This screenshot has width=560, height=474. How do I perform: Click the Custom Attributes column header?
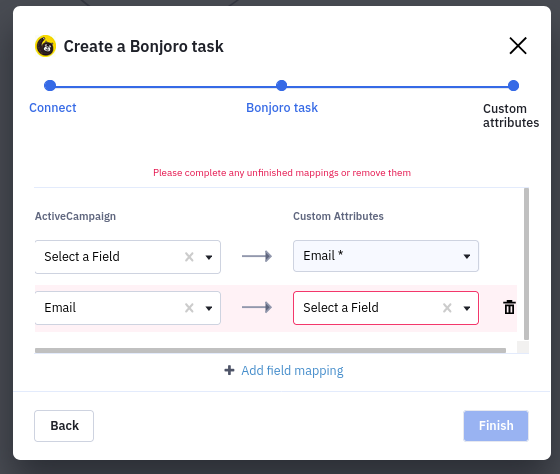click(x=338, y=216)
